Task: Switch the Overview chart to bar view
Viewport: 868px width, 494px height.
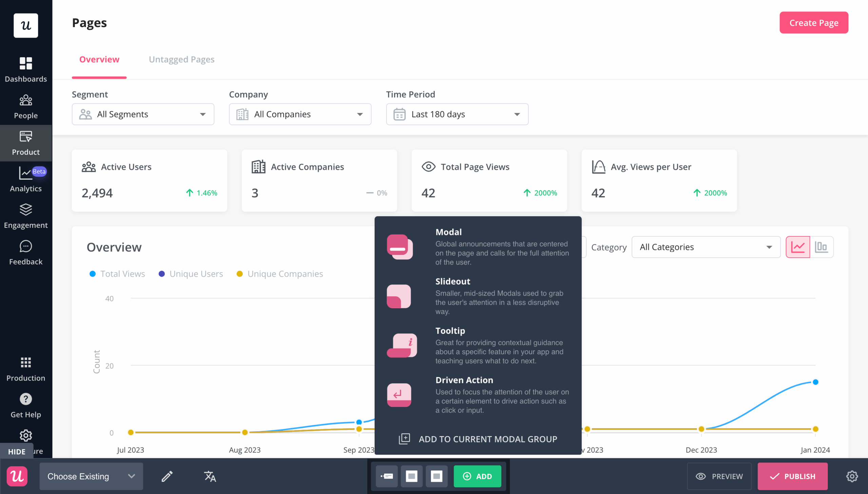Action: (822, 246)
